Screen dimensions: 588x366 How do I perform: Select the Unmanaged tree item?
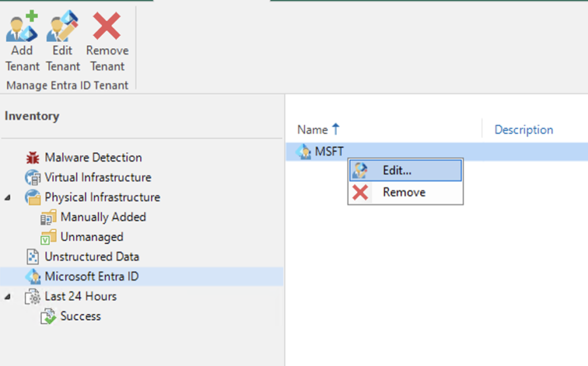[91, 237]
